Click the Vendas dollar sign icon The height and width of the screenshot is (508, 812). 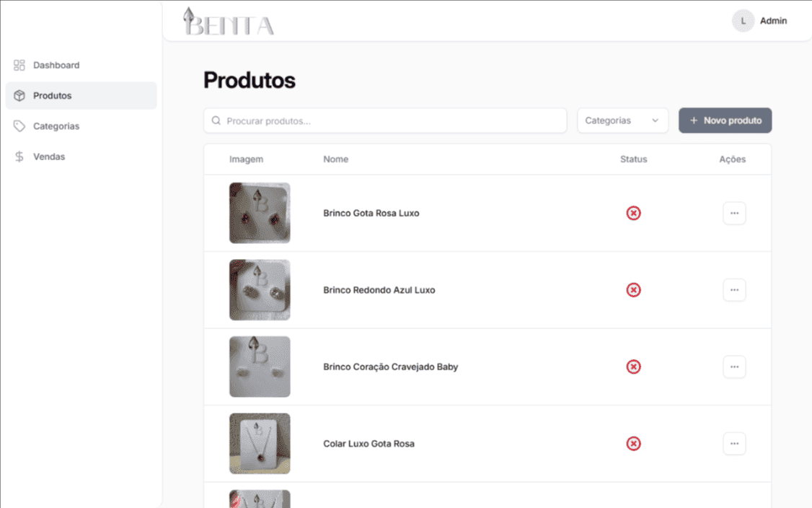tap(19, 157)
